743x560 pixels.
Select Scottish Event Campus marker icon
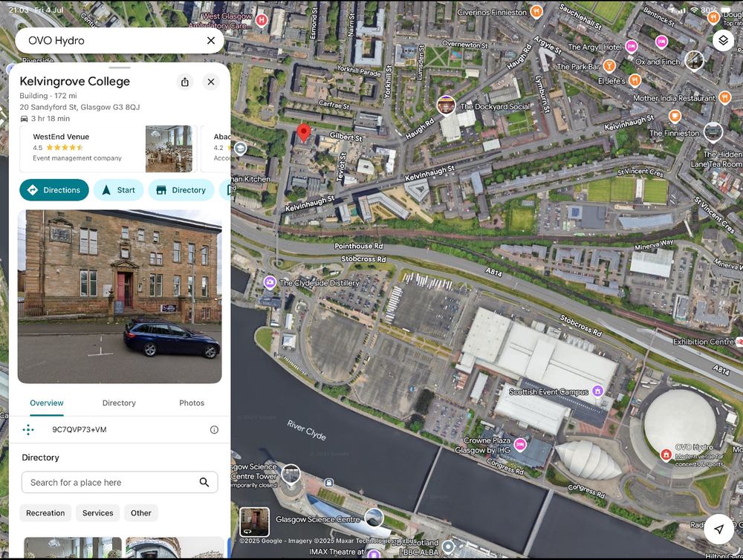click(x=597, y=391)
